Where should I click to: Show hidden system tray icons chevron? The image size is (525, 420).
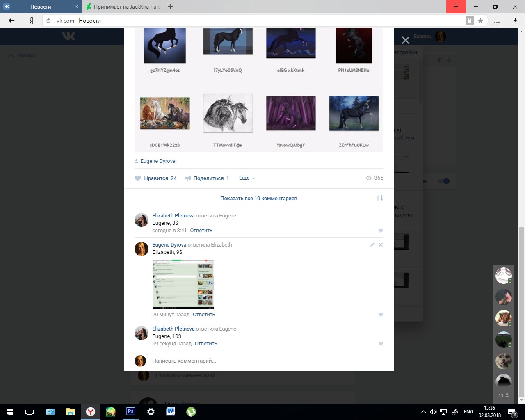423,412
